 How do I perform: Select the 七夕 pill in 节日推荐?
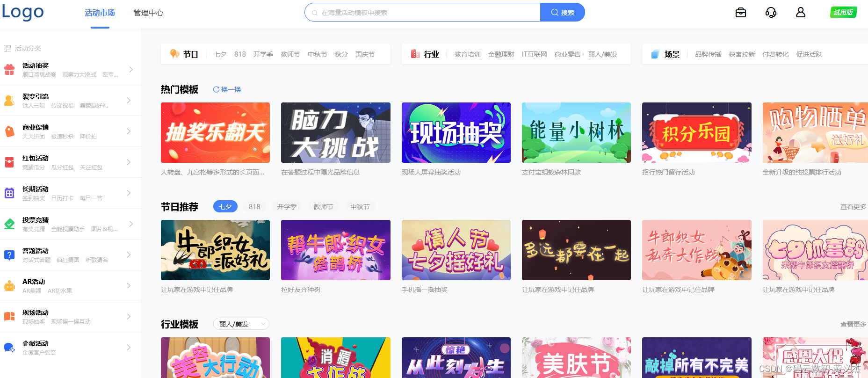coord(225,207)
